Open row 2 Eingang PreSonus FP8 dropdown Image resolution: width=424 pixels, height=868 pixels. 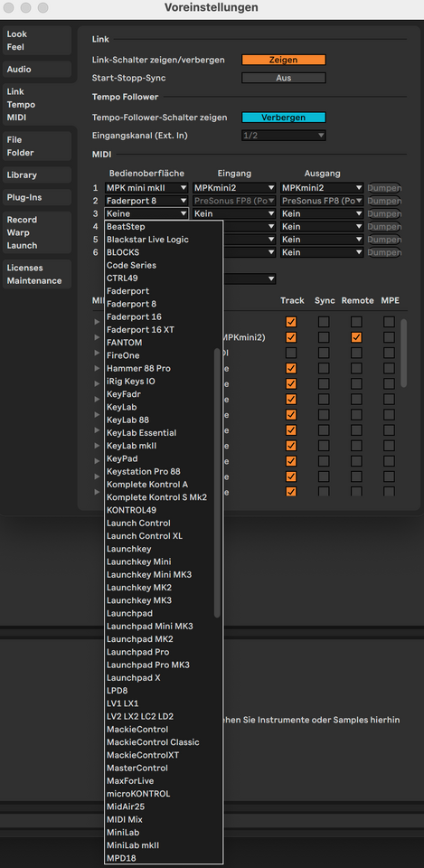click(234, 201)
